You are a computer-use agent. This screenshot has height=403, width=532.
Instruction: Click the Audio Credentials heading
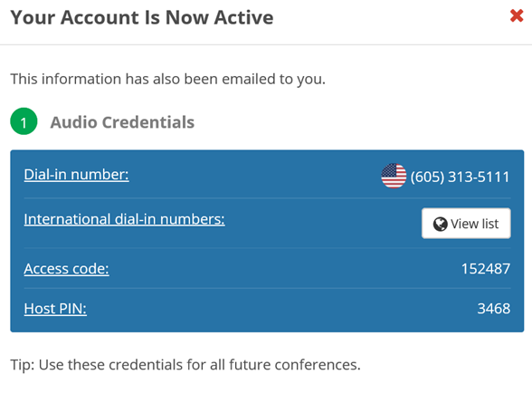(122, 122)
